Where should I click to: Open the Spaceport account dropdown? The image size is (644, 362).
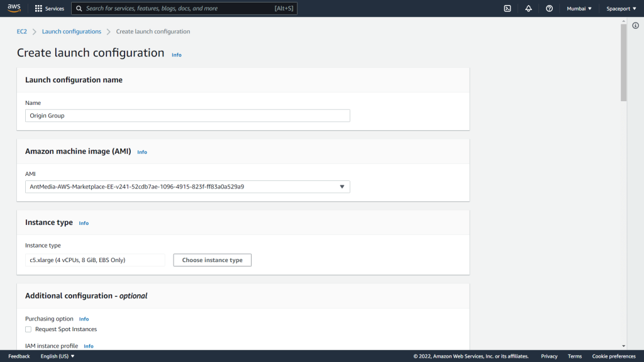point(621,8)
